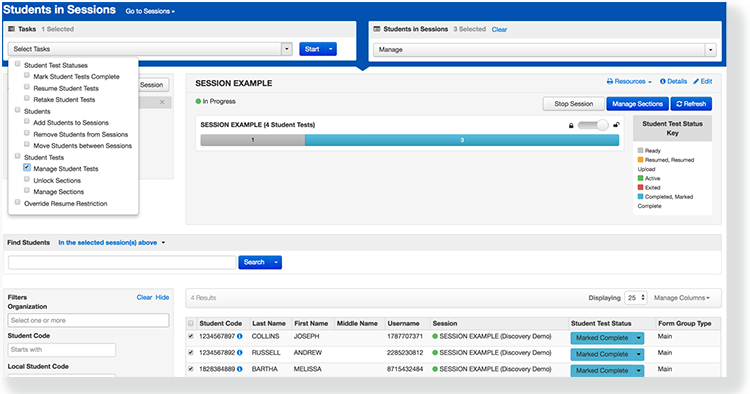The image size is (750, 394).
Task: Dismiss the session chip with the X icon
Action: coord(162,102)
